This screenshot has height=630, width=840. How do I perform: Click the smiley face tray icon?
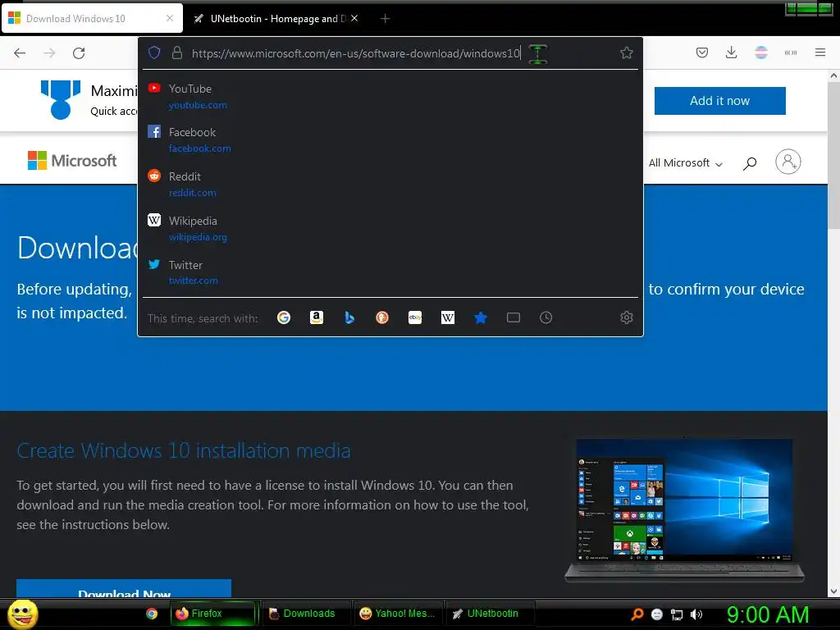657,614
